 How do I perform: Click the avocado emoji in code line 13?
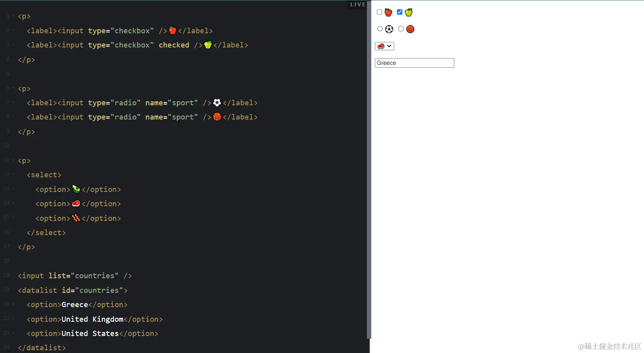[x=76, y=189]
